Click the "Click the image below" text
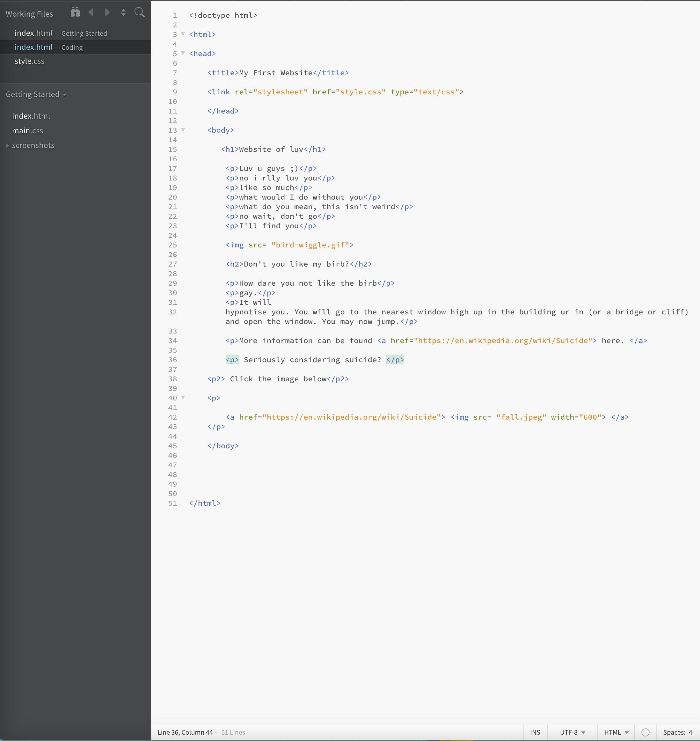700x741 pixels. [278, 379]
